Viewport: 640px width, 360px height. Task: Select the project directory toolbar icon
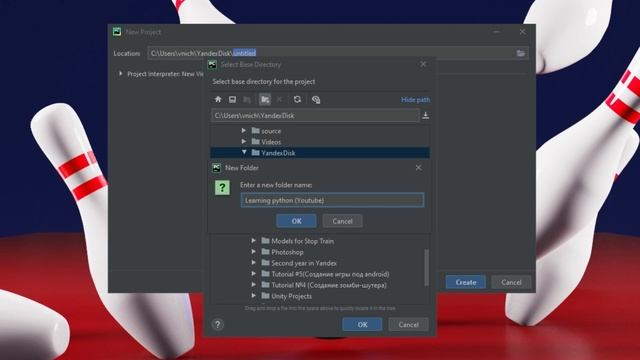click(247, 99)
